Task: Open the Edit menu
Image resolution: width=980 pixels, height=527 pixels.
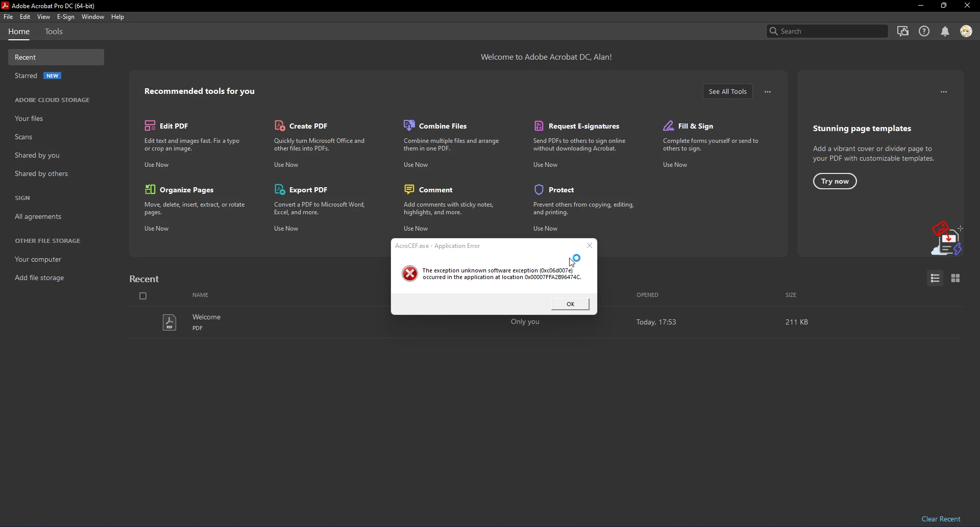Action: pyautogui.click(x=25, y=17)
